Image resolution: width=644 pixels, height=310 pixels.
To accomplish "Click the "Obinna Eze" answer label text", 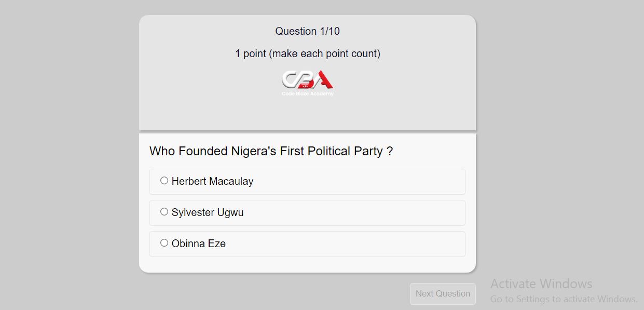I will coord(198,244).
